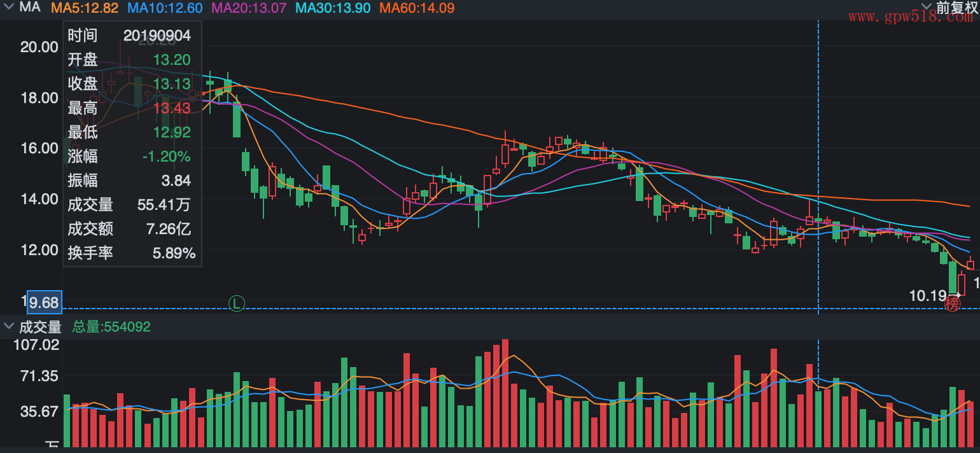Viewport: 980px width, 453px height.
Task: Click the chevron arrow before 前复权
Action: point(927,8)
